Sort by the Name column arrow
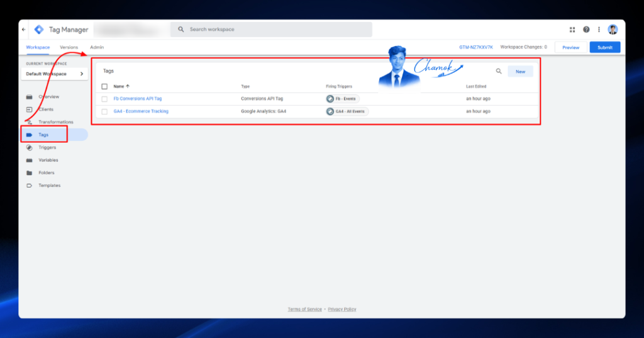Screen dimensions: 644x338 point(128,86)
